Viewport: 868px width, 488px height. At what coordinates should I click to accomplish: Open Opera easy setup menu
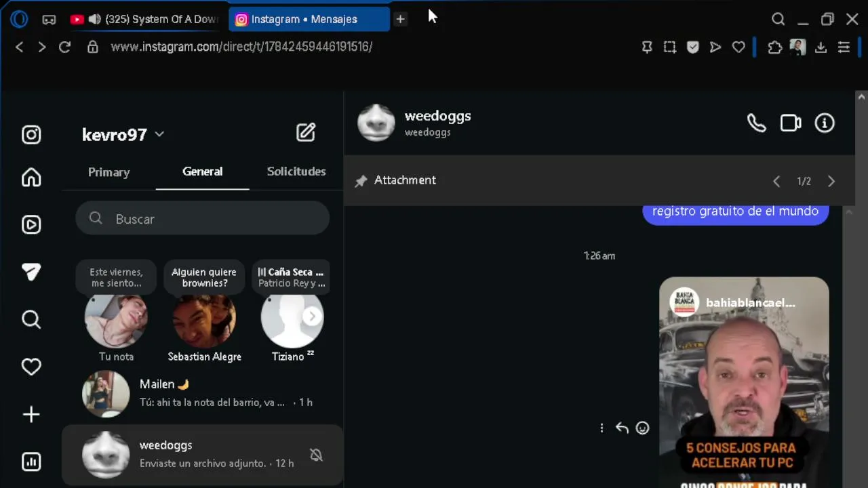coord(844,47)
